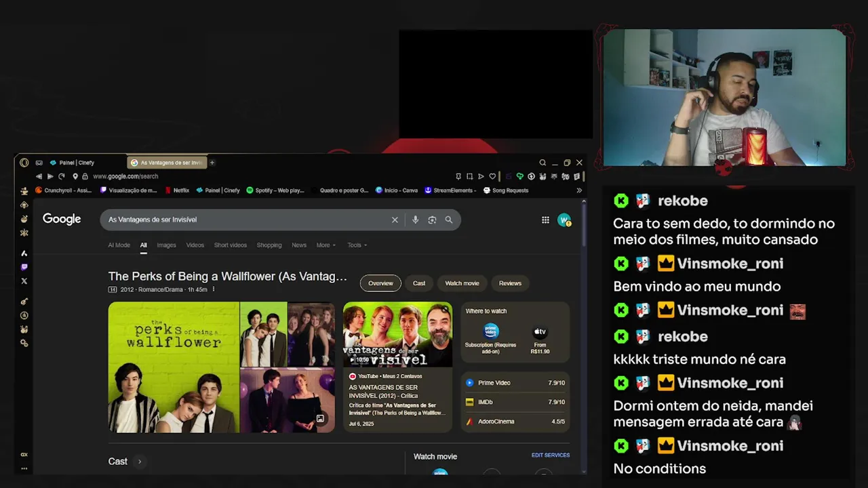
Task: Select the News search tab
Action: click(299, 245)
